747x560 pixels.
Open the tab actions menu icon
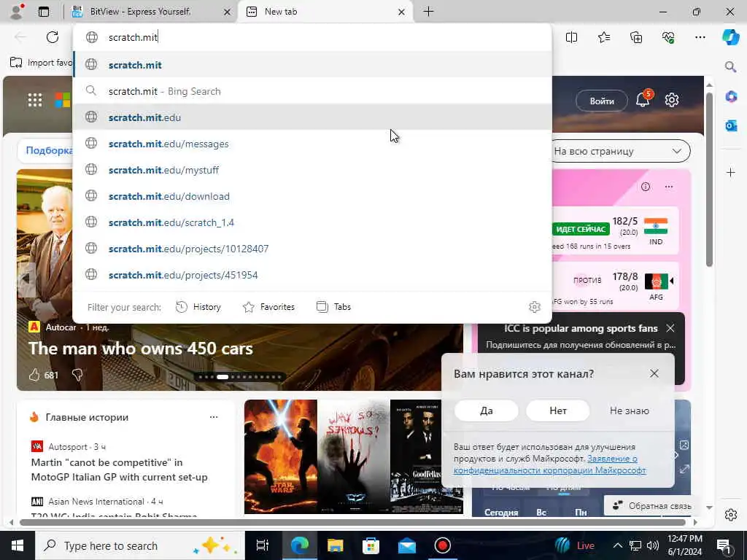pos(44,12)
